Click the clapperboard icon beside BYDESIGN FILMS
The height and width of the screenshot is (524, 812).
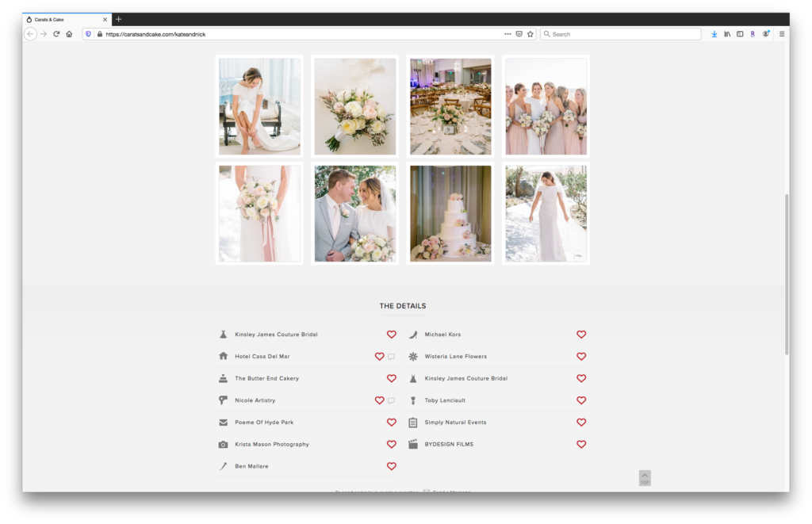tap(413, 444)
